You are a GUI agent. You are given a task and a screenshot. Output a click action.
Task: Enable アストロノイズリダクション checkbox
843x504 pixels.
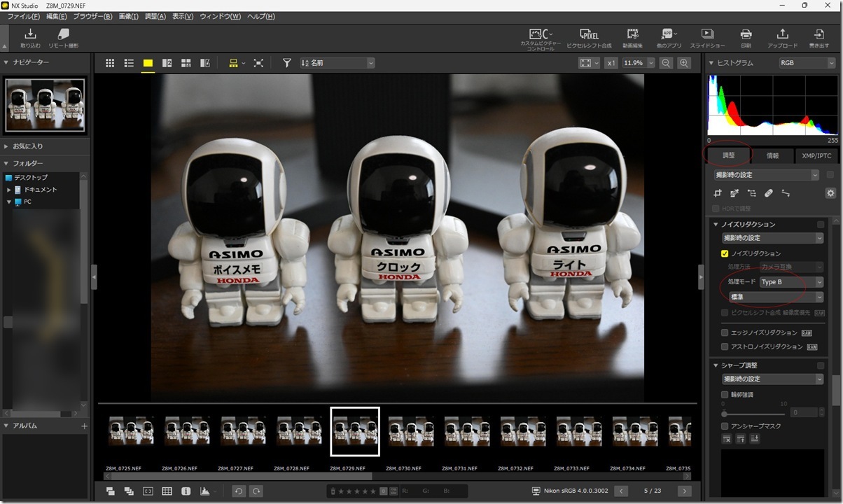[x=725, y=346]
